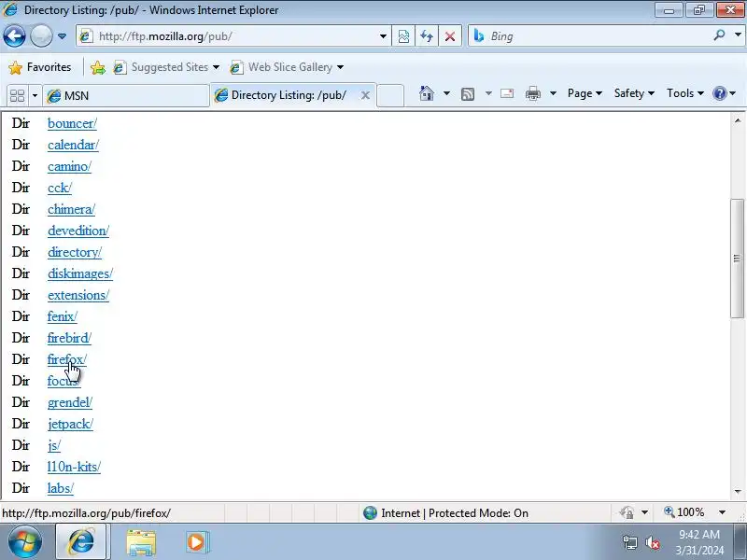The image size is (747, 560).
Task: Go back using the Back arrow button
Action: [x=14, y=35]
